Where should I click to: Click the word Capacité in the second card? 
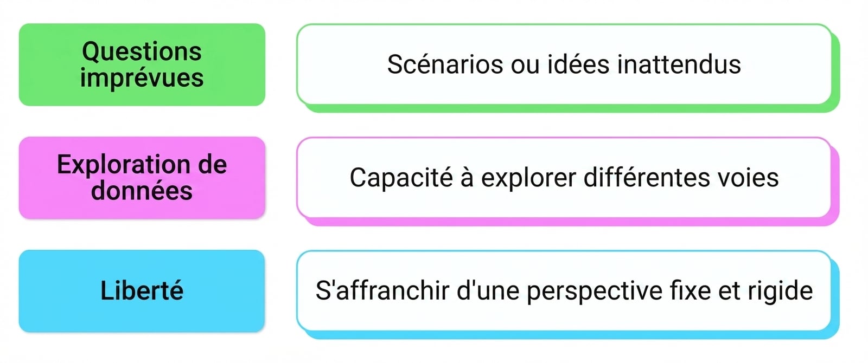[401, 178]
